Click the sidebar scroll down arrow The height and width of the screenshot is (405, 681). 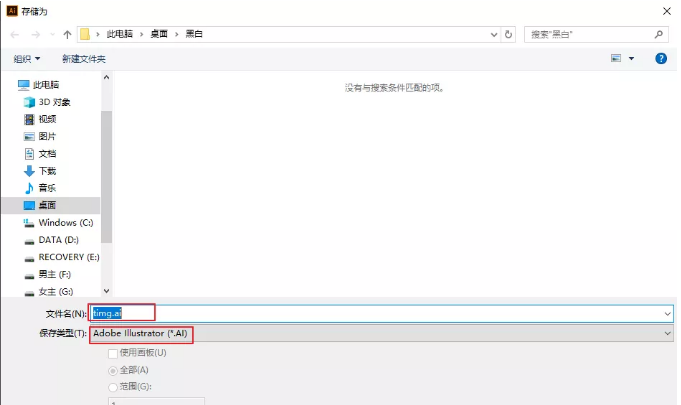click(x=106, y=291)
